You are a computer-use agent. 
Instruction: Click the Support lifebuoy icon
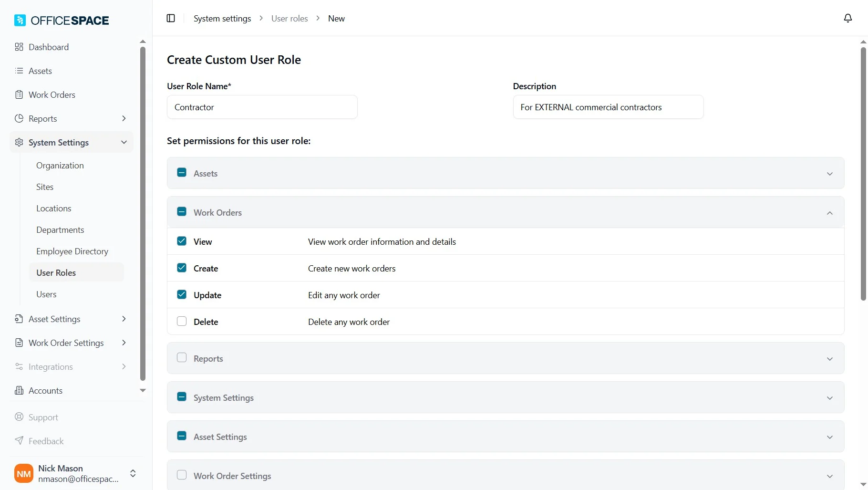(19, 417)
